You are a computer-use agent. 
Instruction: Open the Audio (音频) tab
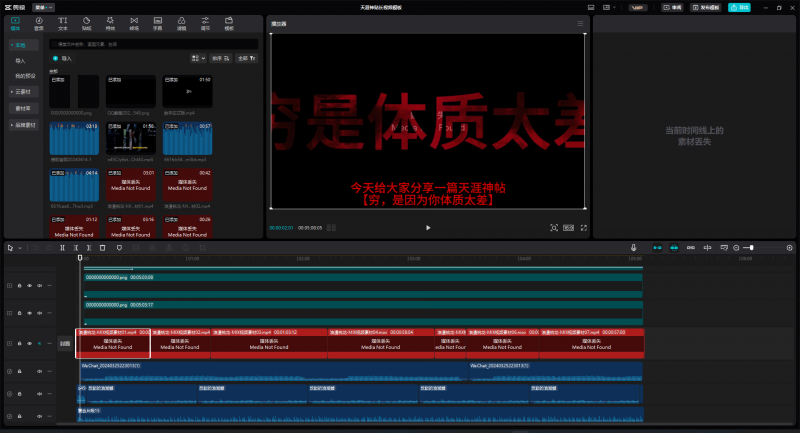(39, 23)
